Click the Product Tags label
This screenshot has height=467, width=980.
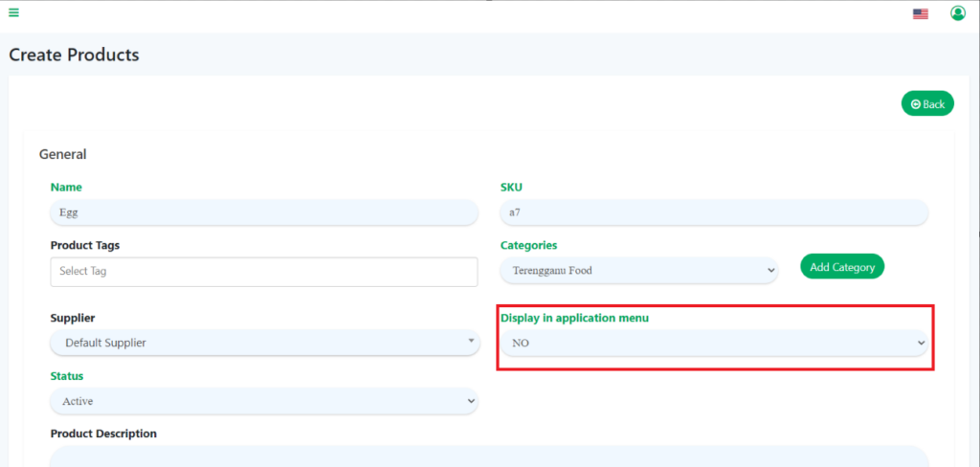point(84,245)
